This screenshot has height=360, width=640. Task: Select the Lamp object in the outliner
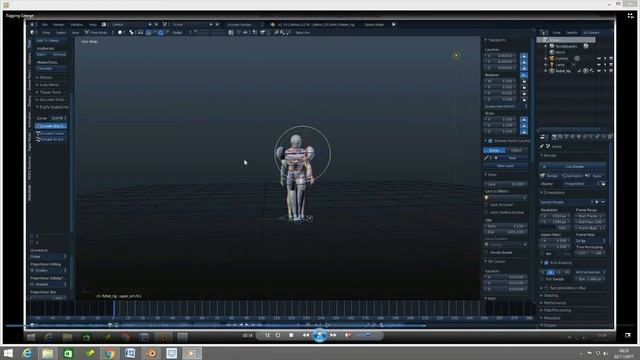click(x=560, y=64)
